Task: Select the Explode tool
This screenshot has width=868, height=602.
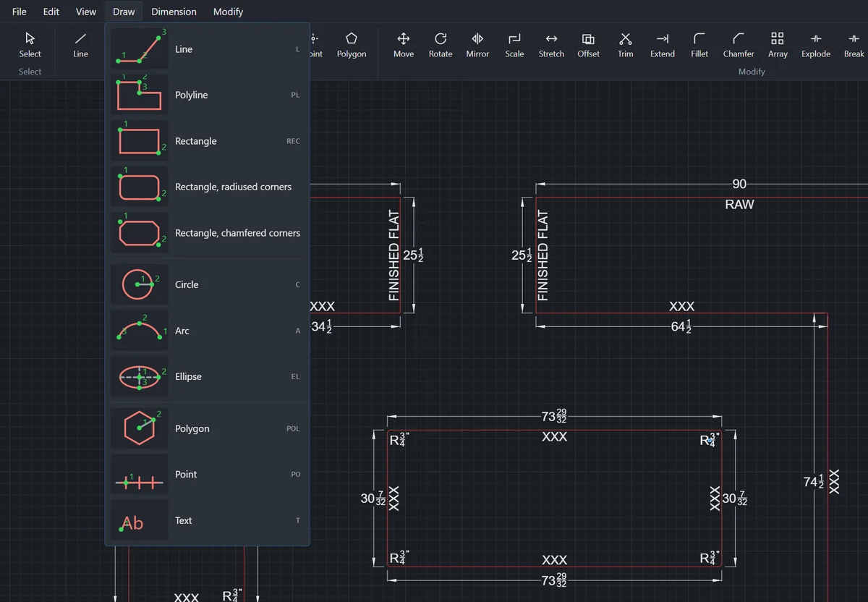Action: [x=816, y=45]
